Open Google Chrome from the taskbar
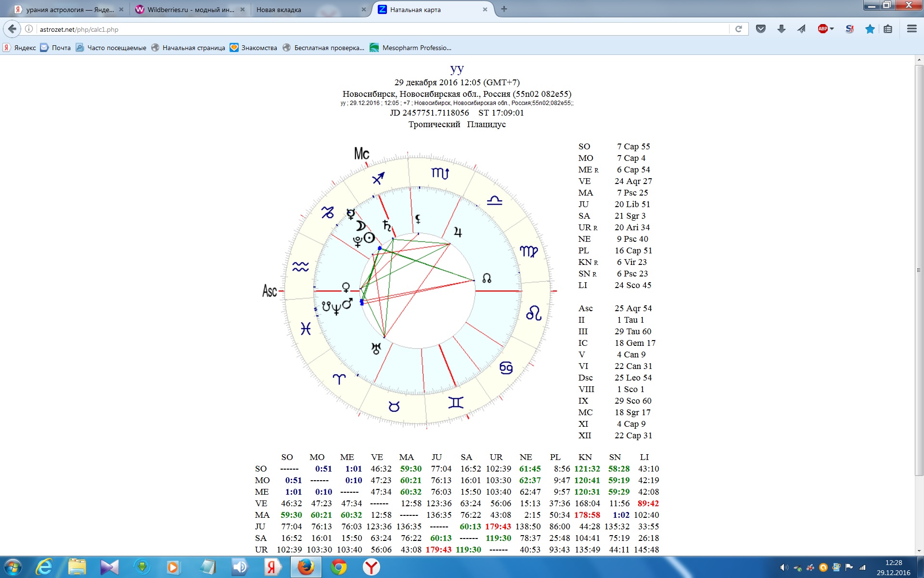 click(338, 567)
